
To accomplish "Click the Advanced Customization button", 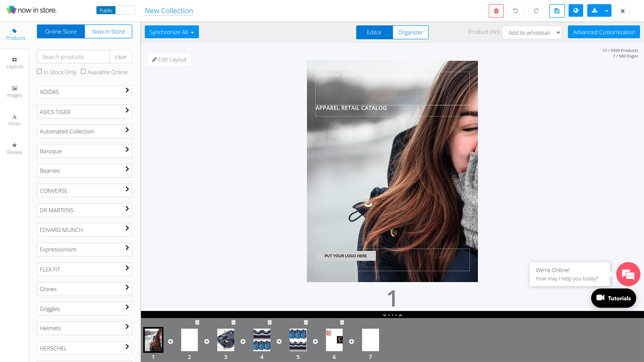I will pyautogui.click(x=603, y=32).
